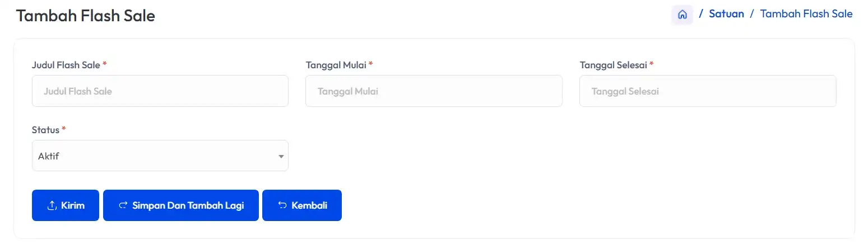868x249 pixels.
Task: Click the Tambah Flash Sale page heading
Action: (85, 16)
